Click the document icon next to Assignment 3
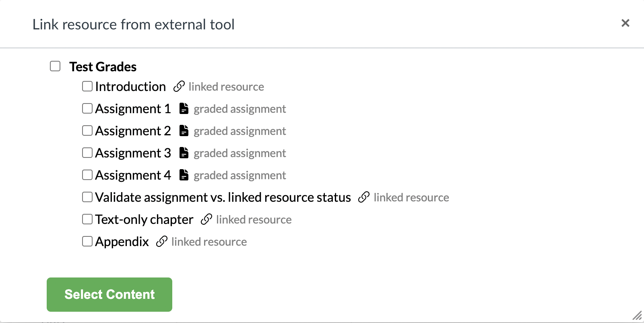Viewport: 644px width, 323px height. pyautogui.click(x=184, y=153)
